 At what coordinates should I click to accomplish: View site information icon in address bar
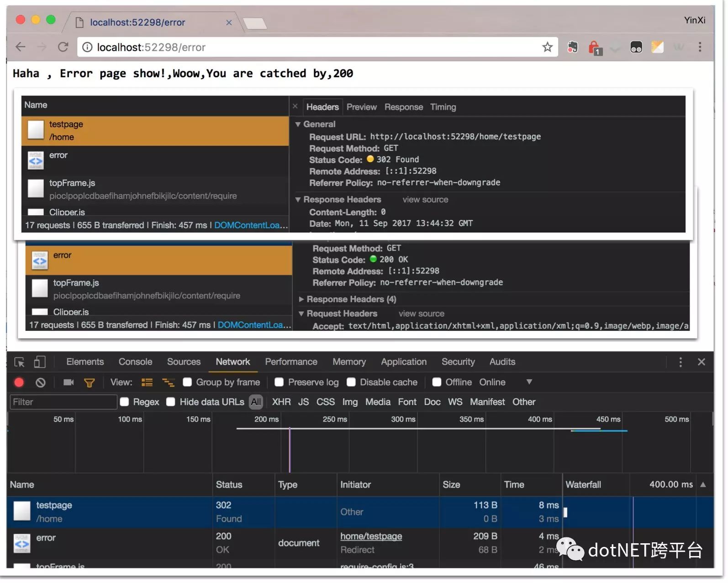[87, 47]
